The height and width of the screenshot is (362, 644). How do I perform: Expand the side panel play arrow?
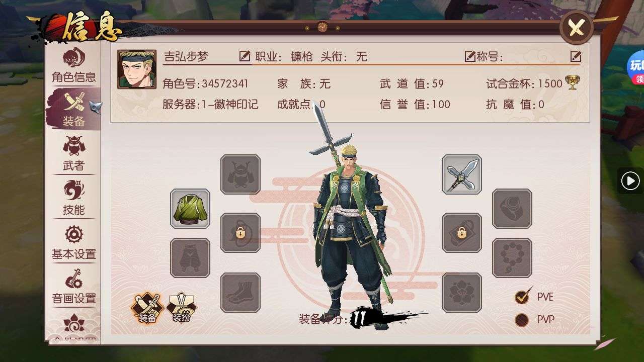tap(630, 181)
